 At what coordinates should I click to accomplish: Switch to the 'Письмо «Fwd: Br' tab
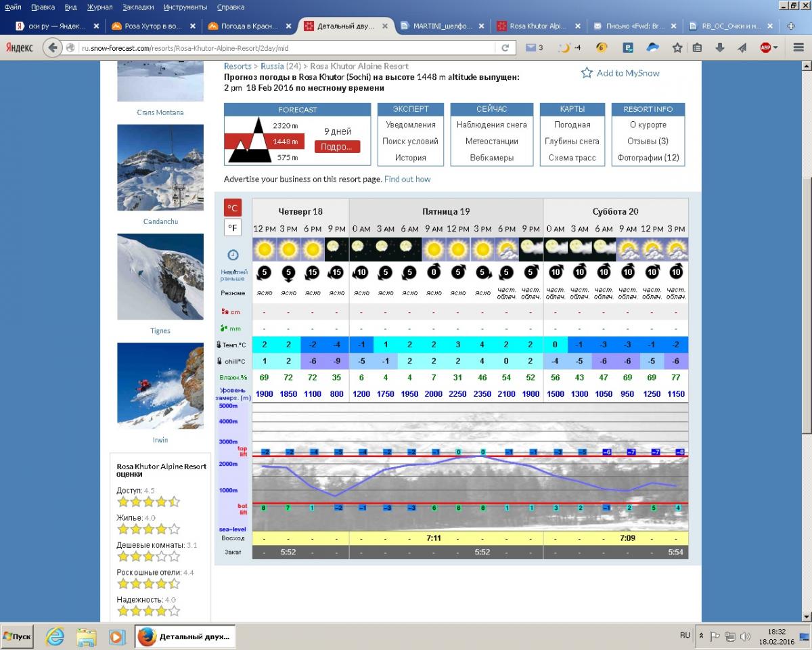click(x=635, y=26)
